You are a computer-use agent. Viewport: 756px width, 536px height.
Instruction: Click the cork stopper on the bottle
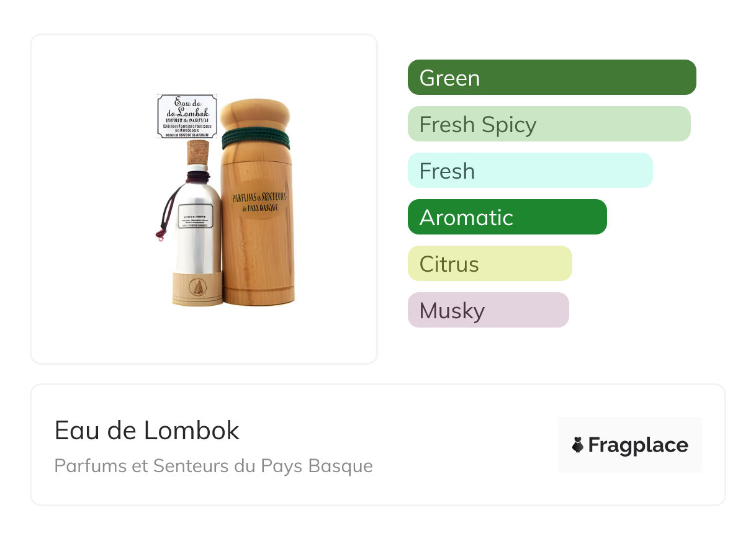[198, 152]
